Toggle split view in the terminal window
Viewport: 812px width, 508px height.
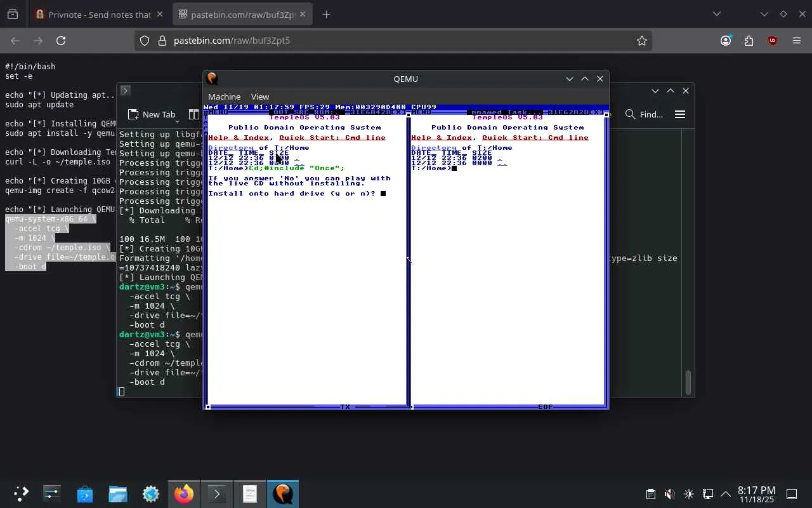click(x=194, y=114)
